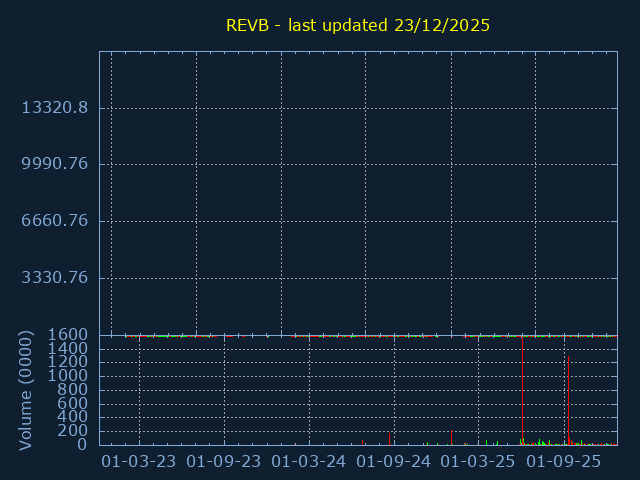Select the 01-03-25 date label
This screenshot has width=640, height=480.
tap(479, 461)
